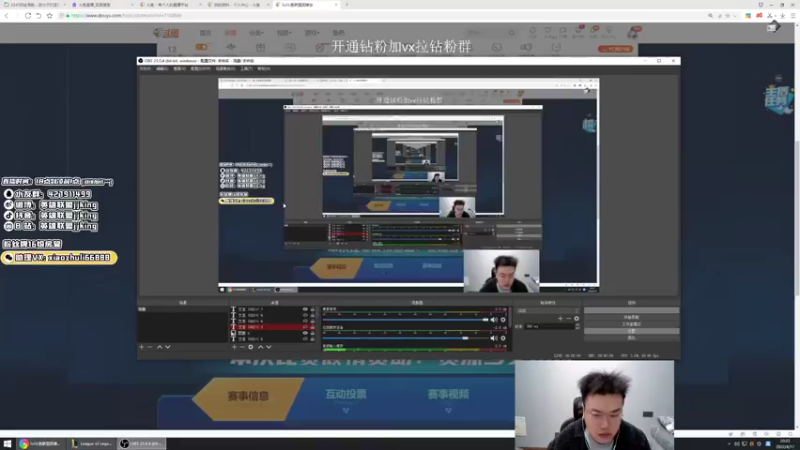Remove the scene using the Scenes minus icon
The height and width of the screenshot is (450, 800).
(x=149, y=347)
